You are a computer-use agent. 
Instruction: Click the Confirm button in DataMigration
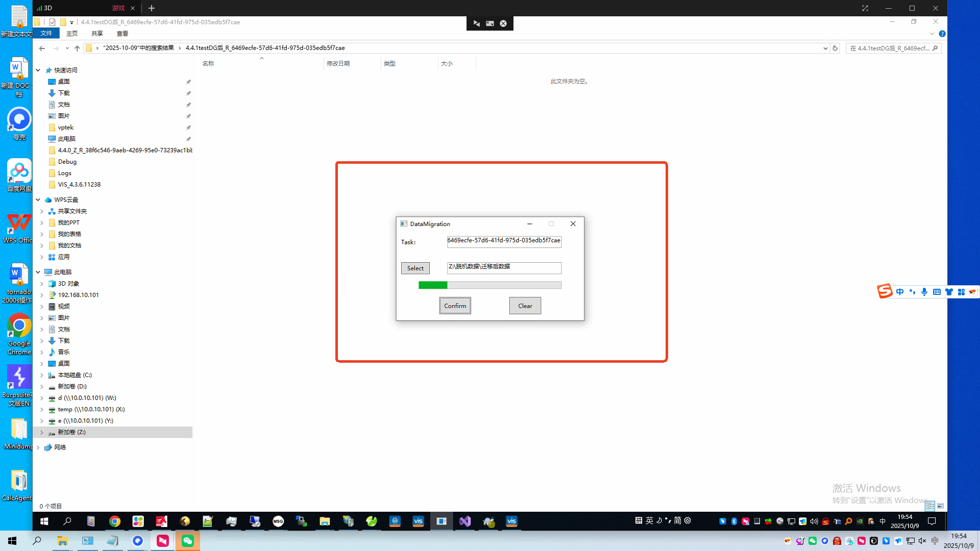coord(455,306)
